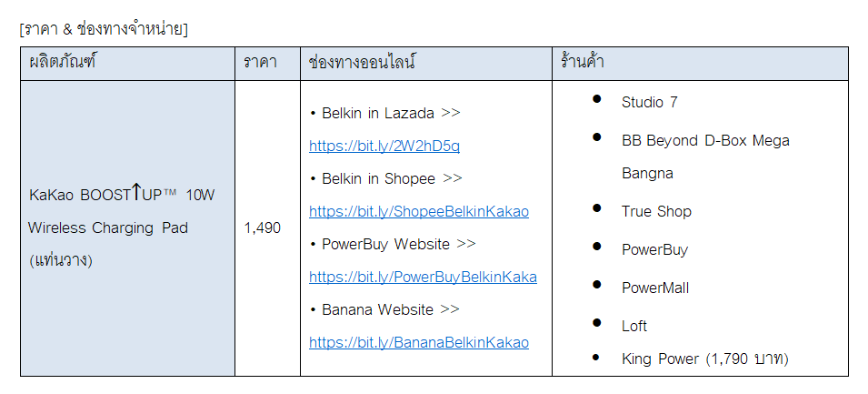
Task: Click the King Power (1,790 บาท) entry
Action: click(x=704, y=359)
